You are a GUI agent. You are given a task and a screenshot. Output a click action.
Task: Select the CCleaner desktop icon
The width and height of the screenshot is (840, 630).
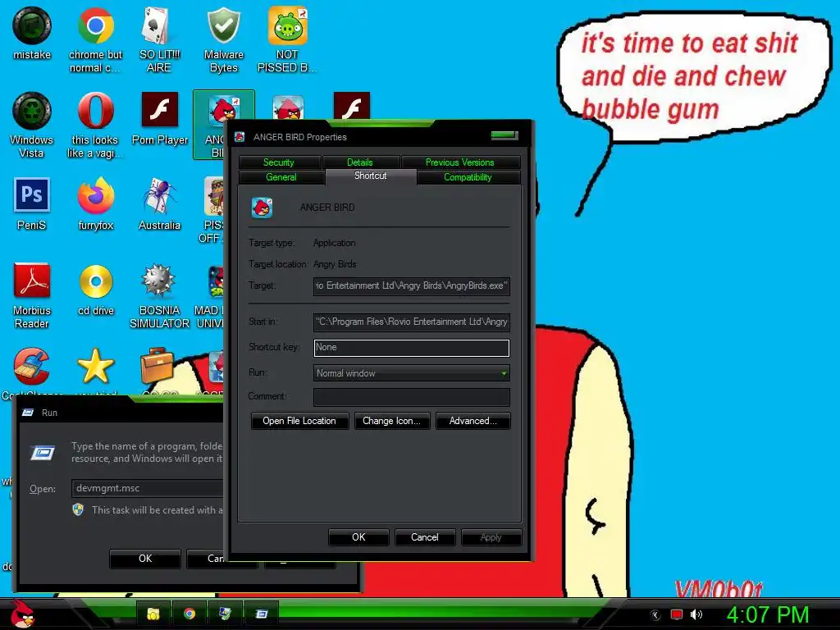[x=32, y=367]
